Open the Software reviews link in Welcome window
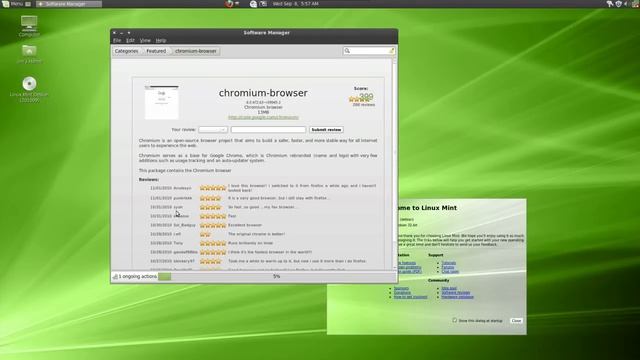The width and height of the screenshot is (640, 360). 456,293
